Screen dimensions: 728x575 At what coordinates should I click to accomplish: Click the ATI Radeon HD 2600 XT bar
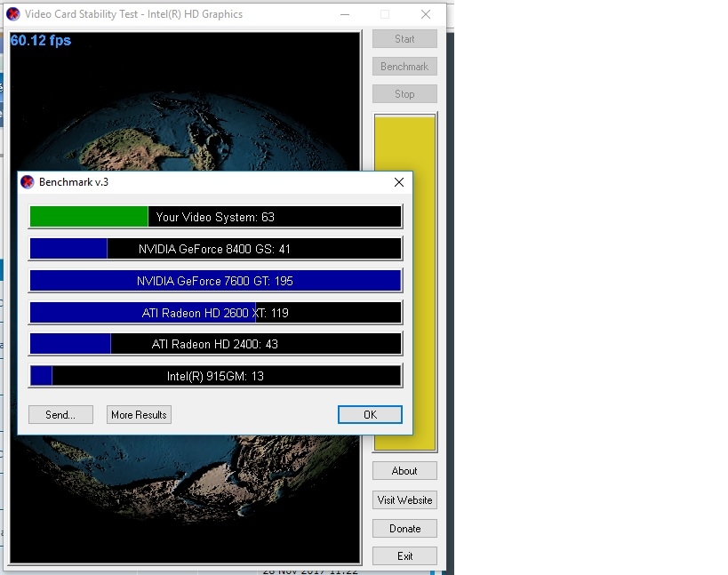coord(215,313)
